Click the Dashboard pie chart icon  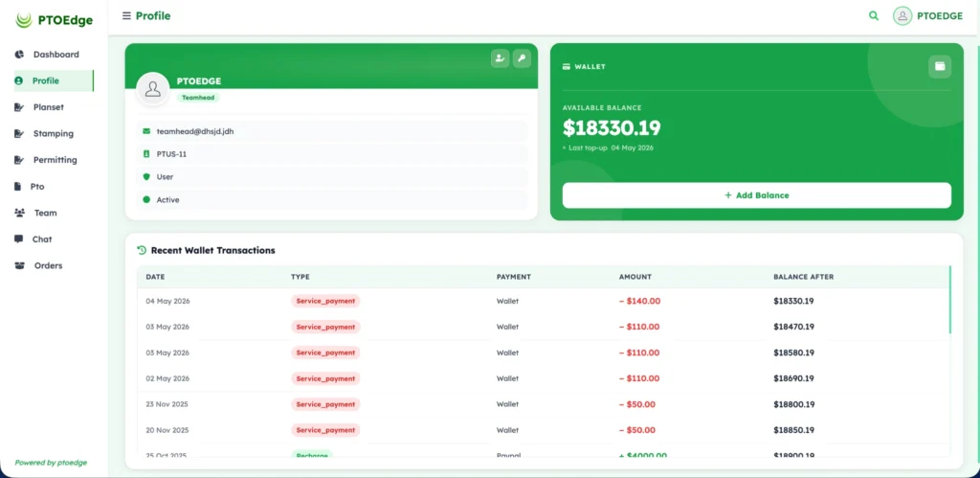[x=19, y=55]
